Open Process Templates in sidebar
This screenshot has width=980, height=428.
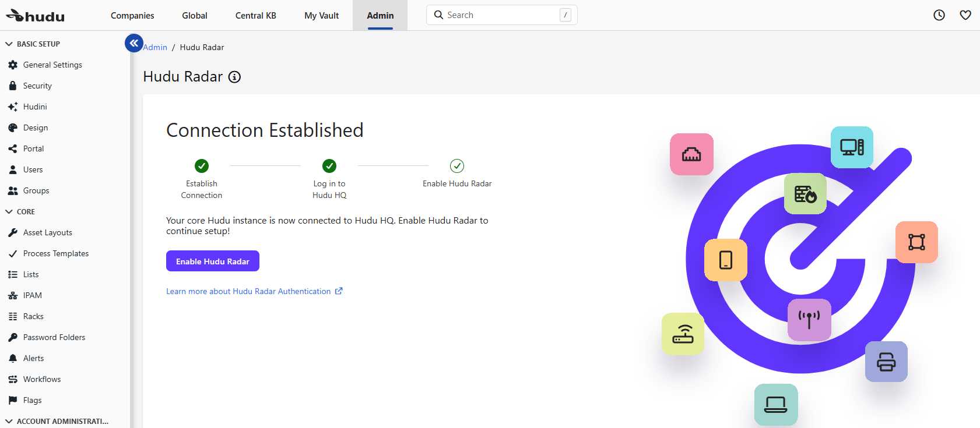click(56, 253)
